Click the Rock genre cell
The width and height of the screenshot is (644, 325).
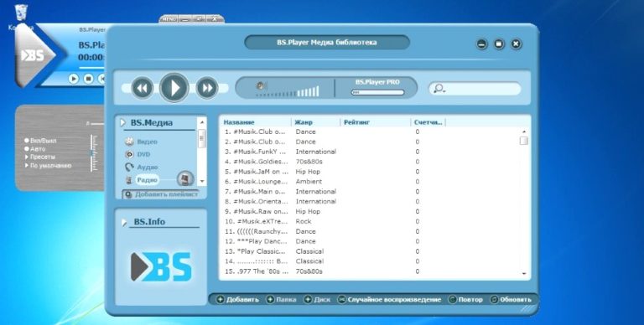click(x=304, y=221)
